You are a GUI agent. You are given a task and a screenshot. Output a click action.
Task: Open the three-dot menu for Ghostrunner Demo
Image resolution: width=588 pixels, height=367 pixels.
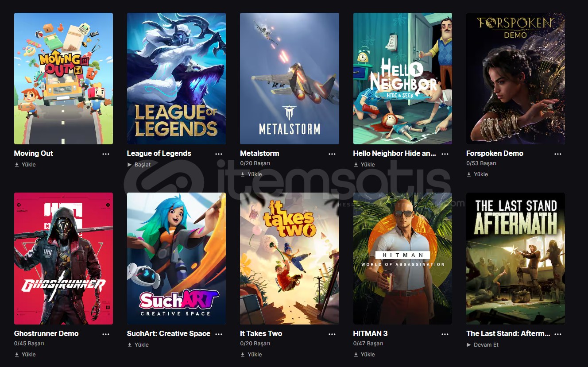pyautogui.click(x=106, y=334)
